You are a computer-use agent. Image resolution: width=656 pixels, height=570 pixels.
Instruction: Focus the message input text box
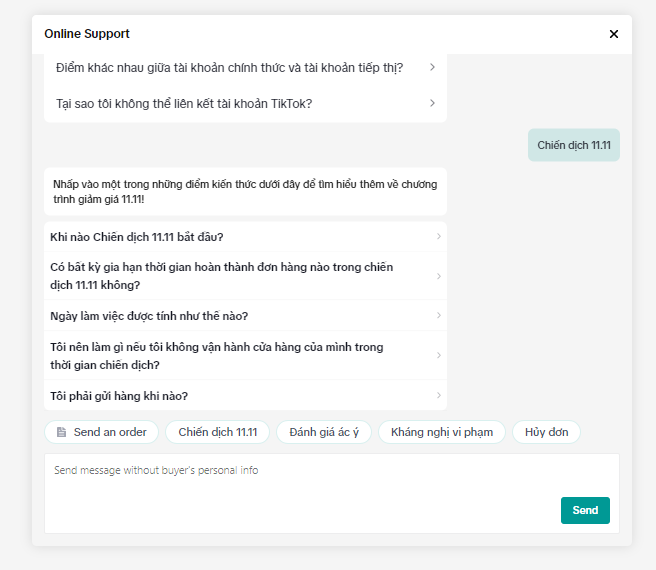tap(300, 480)
